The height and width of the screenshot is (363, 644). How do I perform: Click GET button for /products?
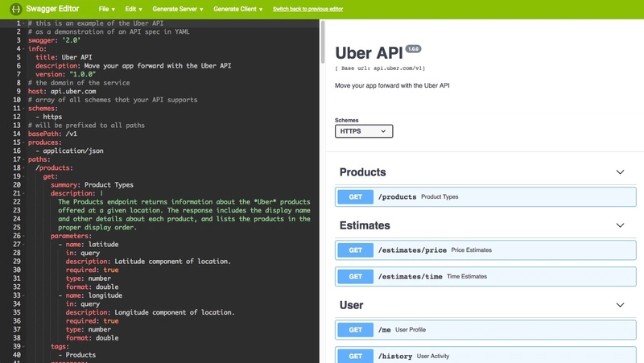(355, 196)
